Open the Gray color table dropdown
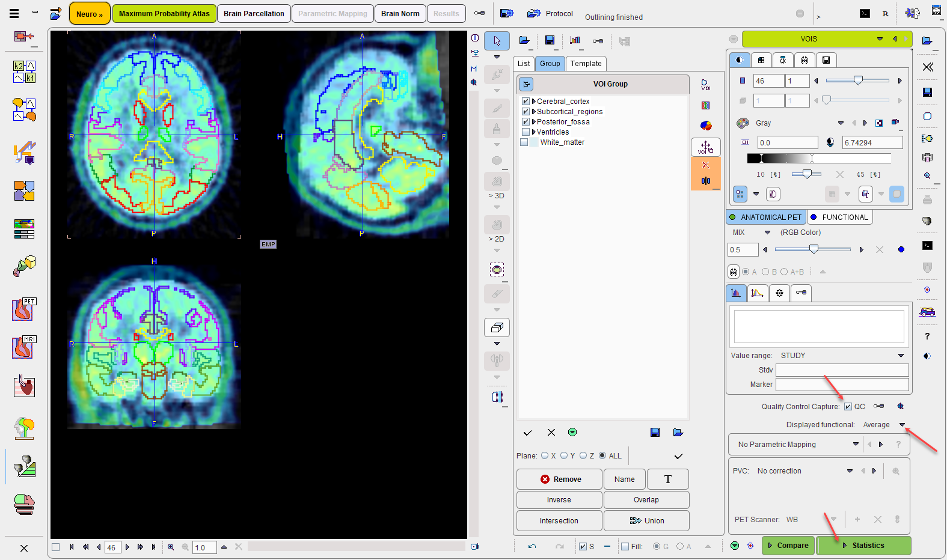Screen dimensions: 947x560 (x=841, y=123)
